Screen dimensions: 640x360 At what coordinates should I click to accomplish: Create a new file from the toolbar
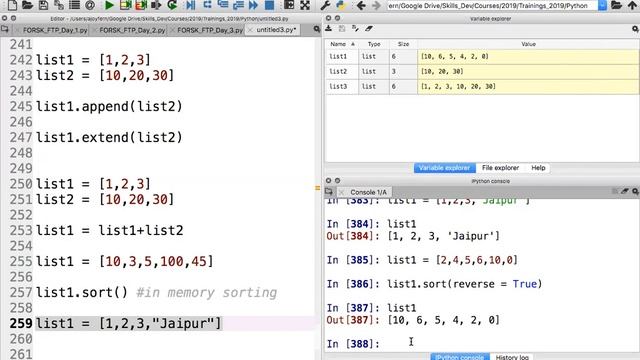point(12,5)
